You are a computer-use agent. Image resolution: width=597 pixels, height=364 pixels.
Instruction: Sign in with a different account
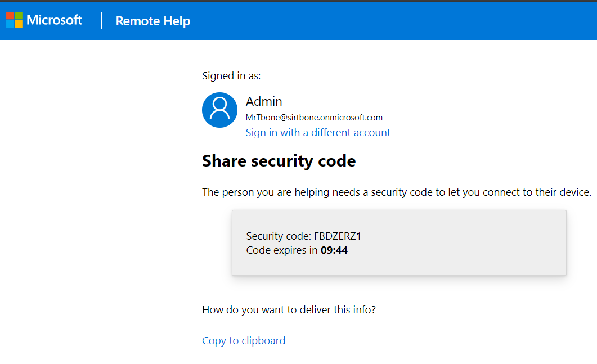pos(318,133)
